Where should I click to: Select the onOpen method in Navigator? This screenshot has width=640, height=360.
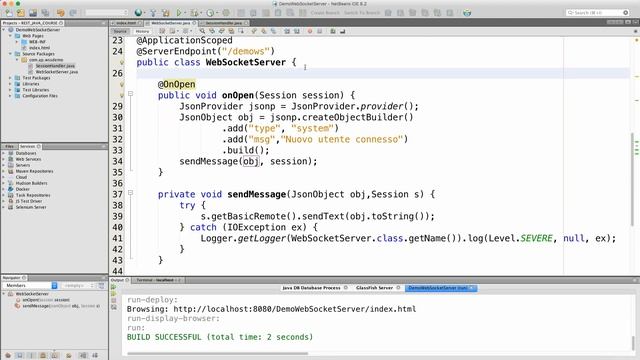coord(46,300)
